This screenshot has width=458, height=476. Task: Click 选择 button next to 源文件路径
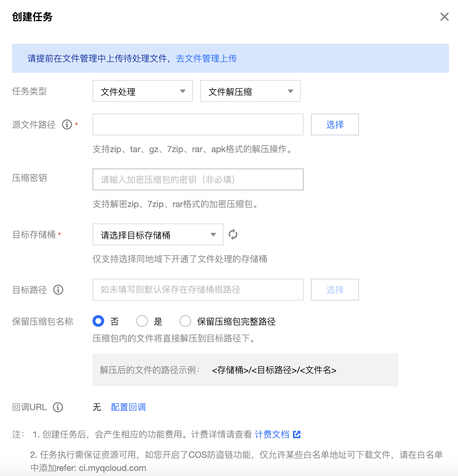pos(335,124)
